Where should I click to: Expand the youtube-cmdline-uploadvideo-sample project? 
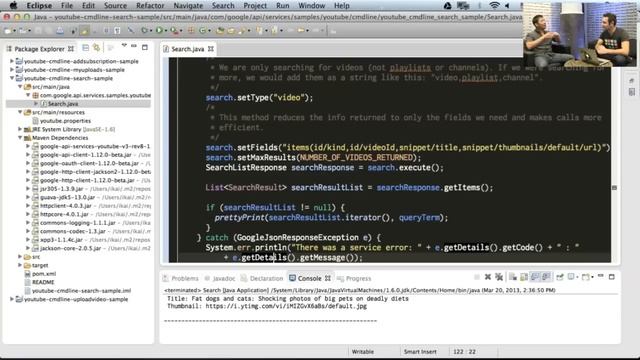[12, 299]
